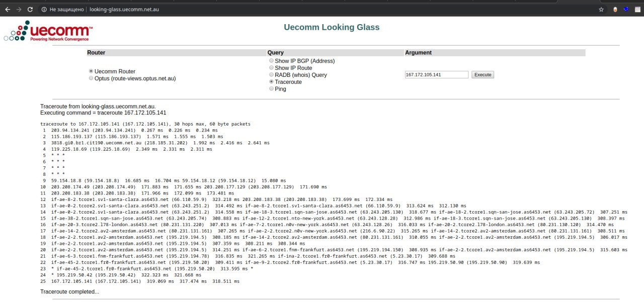644x302 pixels.
Task: Select the Ping query option
Action: [x=272, y=88]
